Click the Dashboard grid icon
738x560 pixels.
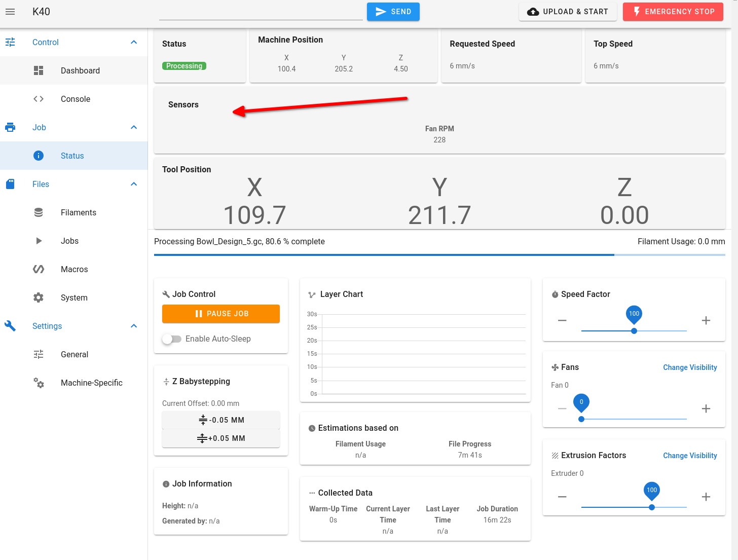(39, 70)
